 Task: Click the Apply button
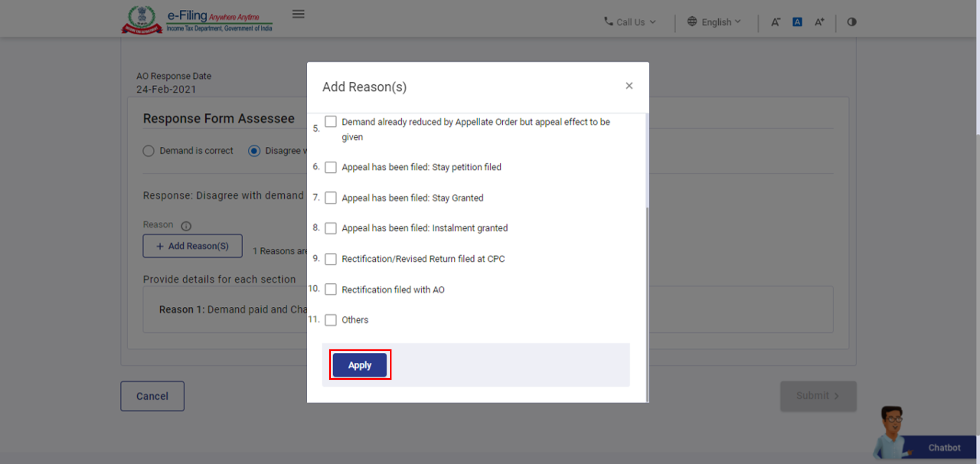tap(360, 365)
